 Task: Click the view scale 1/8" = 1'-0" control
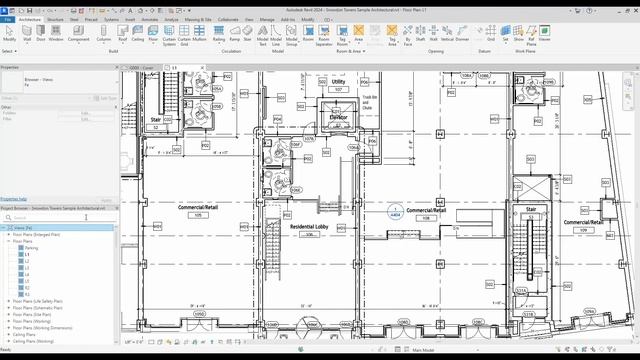pos(134,342)
